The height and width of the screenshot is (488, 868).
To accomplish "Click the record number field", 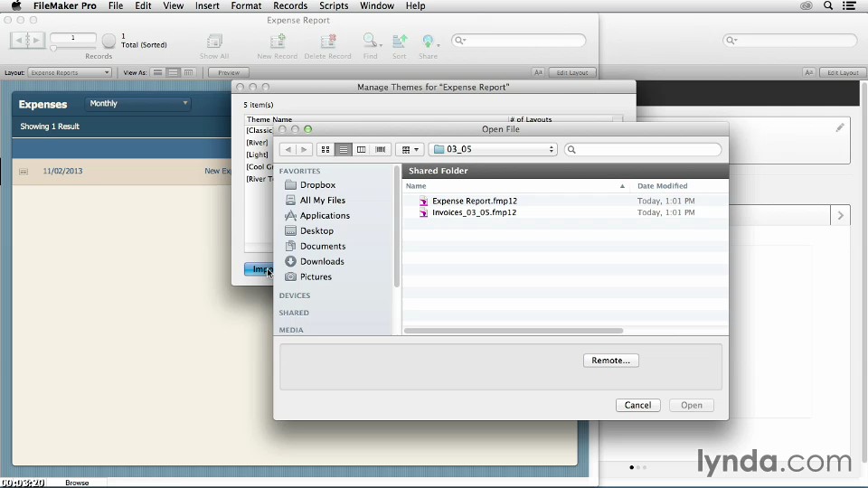I will pyautogui.click(x=72, y=38).
